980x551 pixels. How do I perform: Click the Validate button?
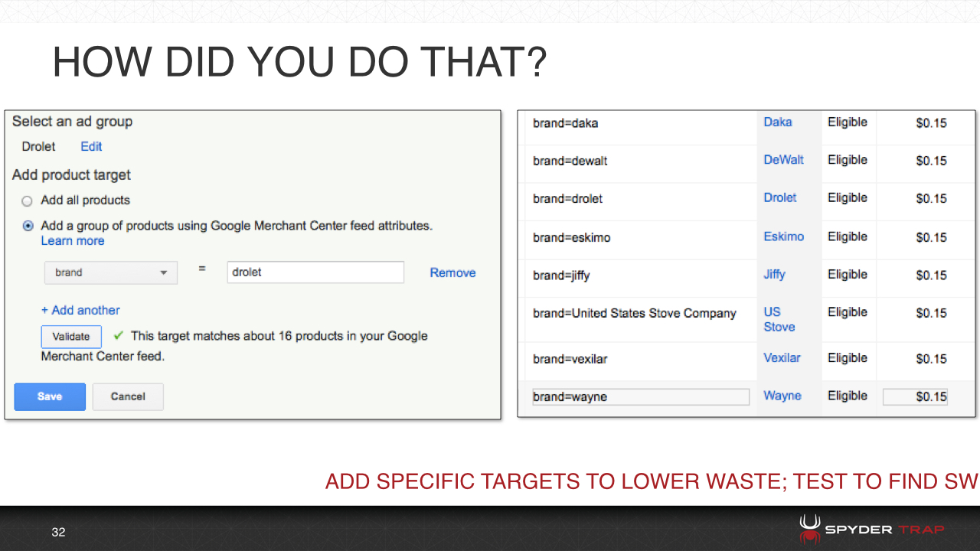(71, 336)
